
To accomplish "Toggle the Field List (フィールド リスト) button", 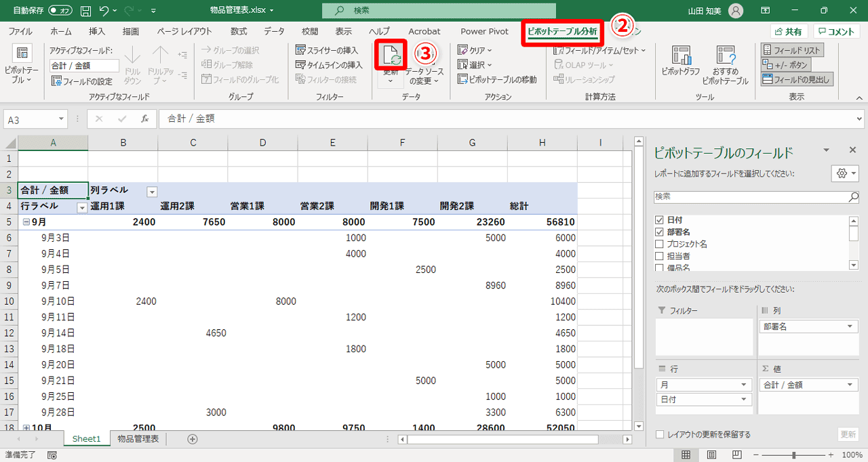I will point(792,50).
